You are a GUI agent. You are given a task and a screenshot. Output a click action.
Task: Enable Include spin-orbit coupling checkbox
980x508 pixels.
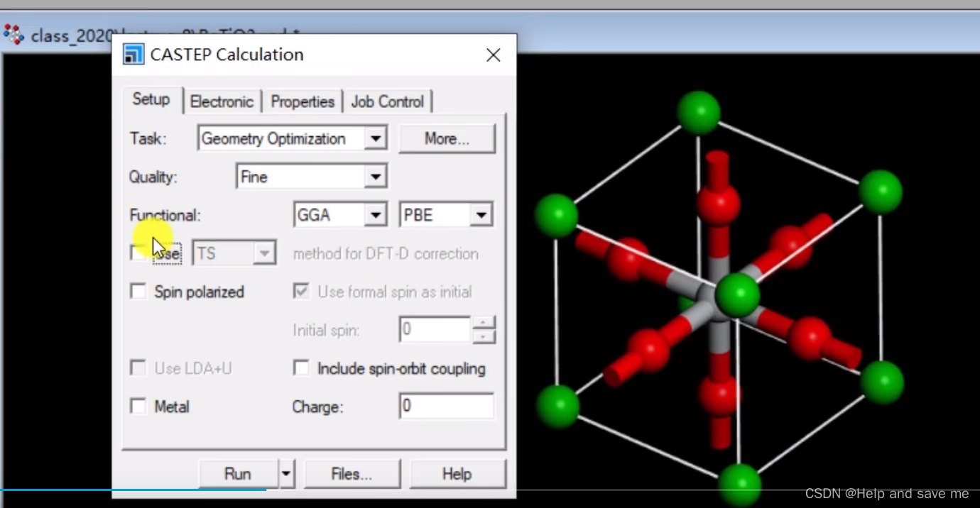(301, 368)
